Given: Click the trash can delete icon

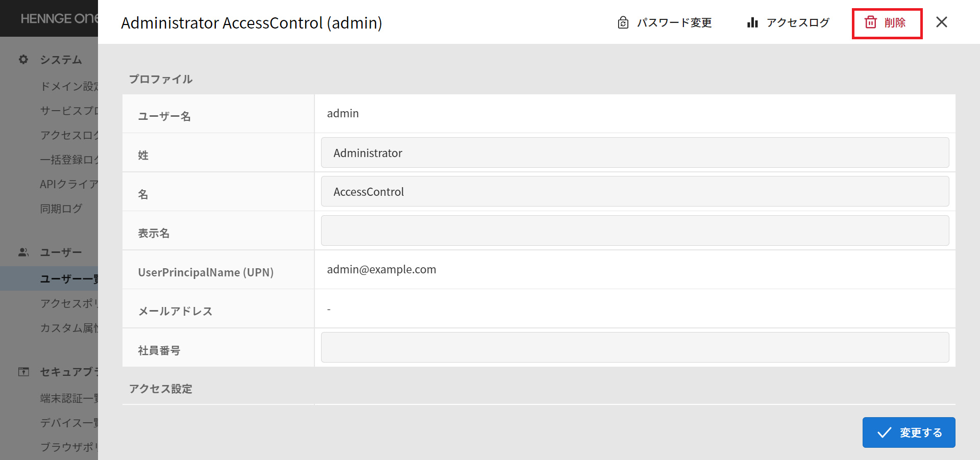Looking at the screenshot, I should [871, 22].
